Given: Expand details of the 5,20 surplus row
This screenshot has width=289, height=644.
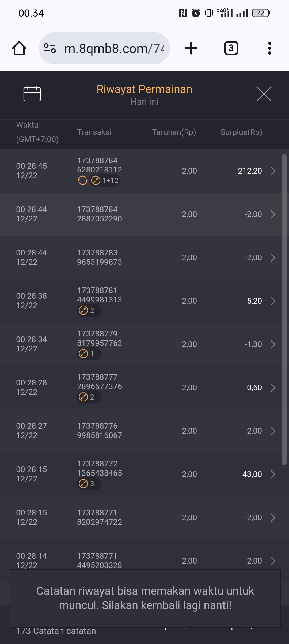Looking at the screenshot, I should tap(273, 301).
